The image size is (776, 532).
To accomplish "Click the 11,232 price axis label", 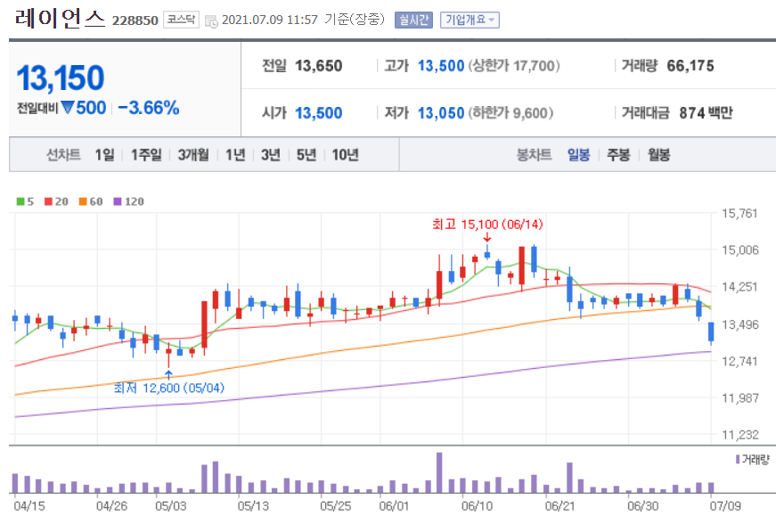I will [x=739, y=435].
